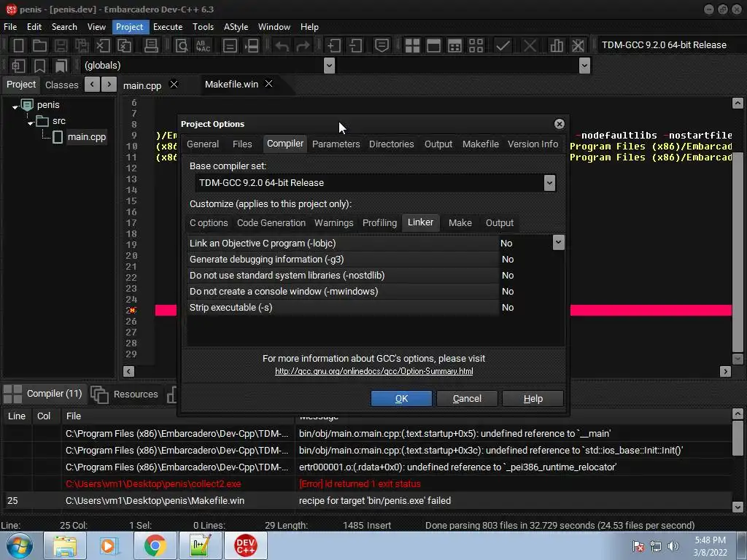Image resolution: width=747 pixels, height=560 pixels.
Task: Click the Insert icon on second toolbar
Action: point(18,66)
